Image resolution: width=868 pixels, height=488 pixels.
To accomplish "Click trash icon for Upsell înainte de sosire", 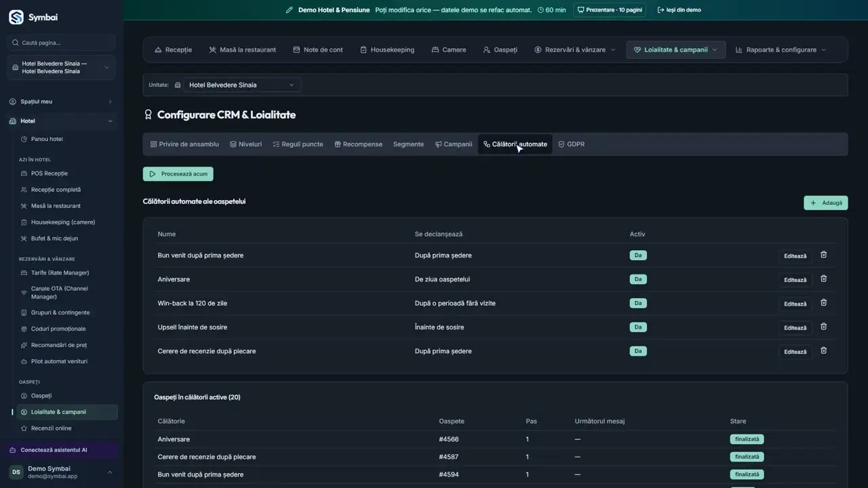I will [x=824, y=327].
